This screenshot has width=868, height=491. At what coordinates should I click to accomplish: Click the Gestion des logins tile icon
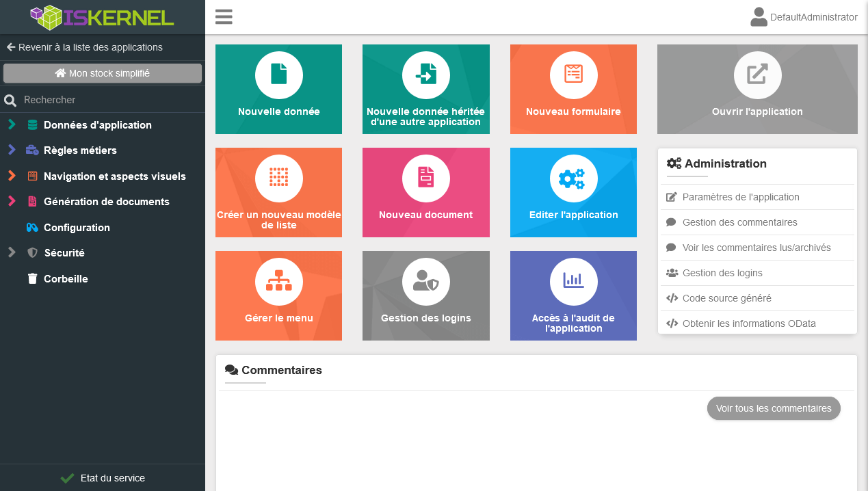click(425, 281)
